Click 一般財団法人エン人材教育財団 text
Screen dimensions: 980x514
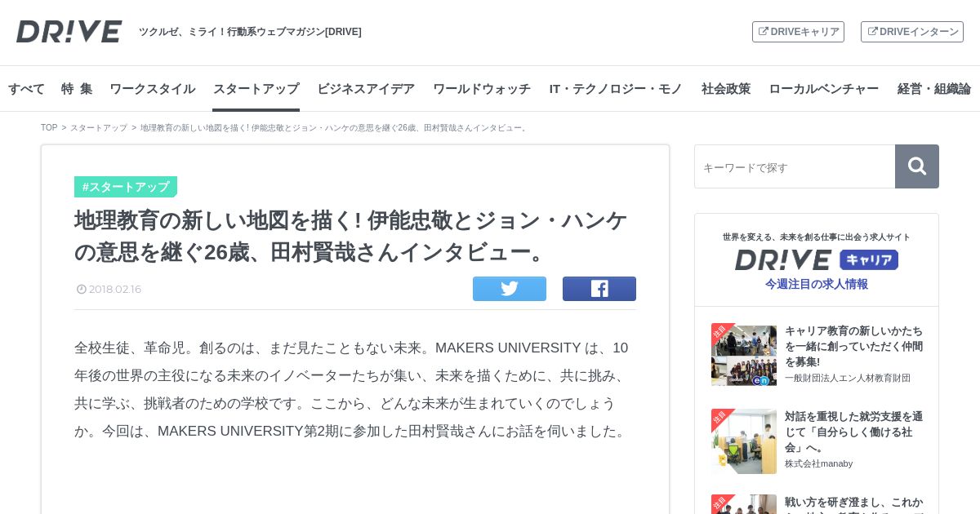[848, 378]
